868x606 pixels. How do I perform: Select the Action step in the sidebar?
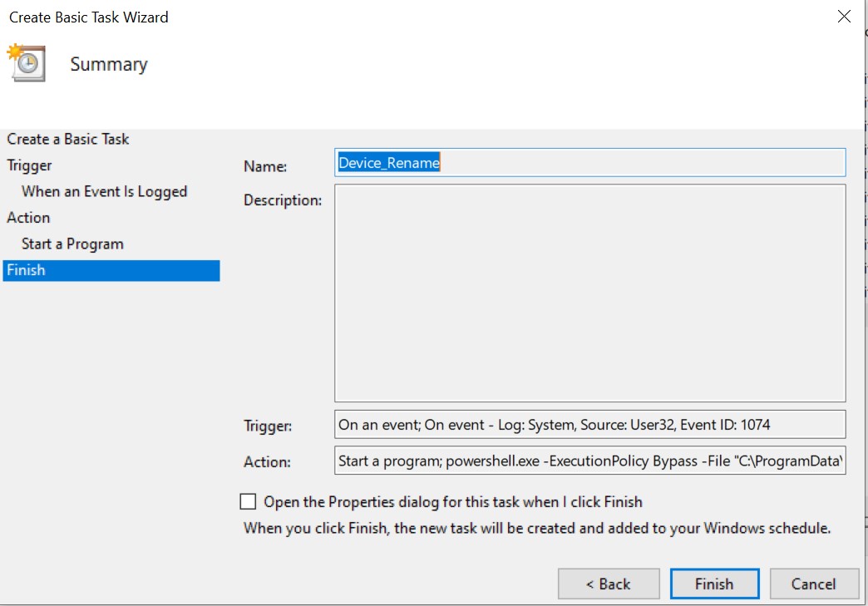[28, 218]
